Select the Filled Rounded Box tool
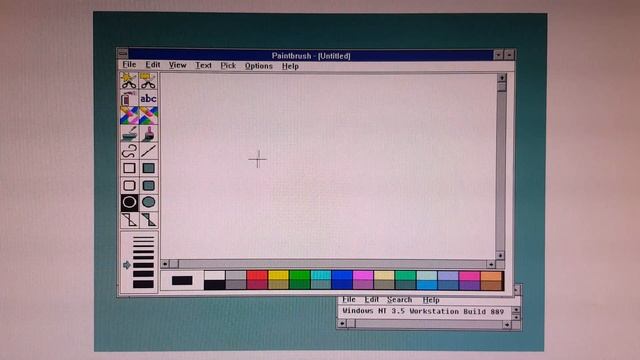 (148, 185)
